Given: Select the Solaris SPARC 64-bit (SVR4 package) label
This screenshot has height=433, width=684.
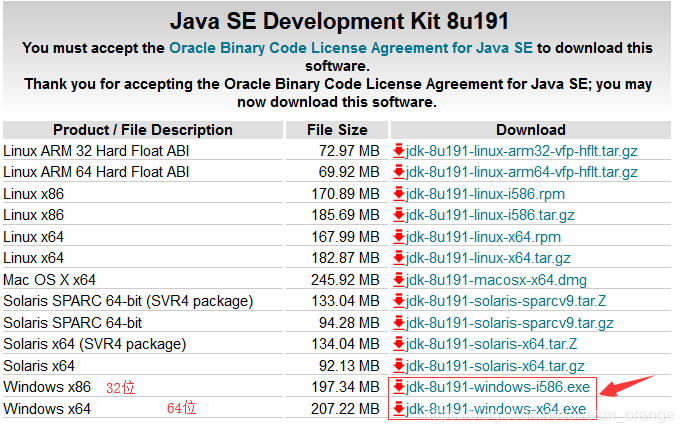Looking at the screenshot, I should [x=128, y=301].
